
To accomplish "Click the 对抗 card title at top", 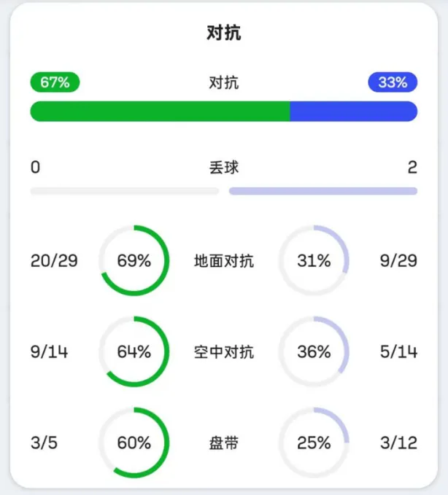I will pos(224,34).
